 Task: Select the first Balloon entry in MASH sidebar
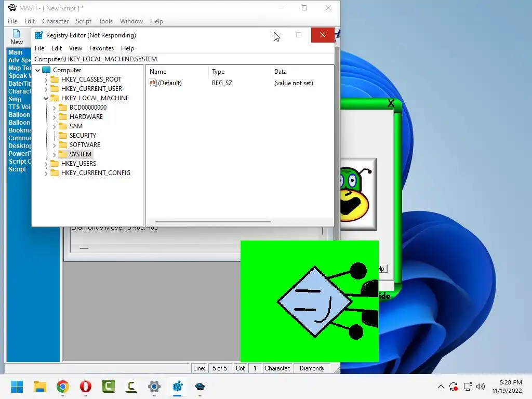click(19, 115)
